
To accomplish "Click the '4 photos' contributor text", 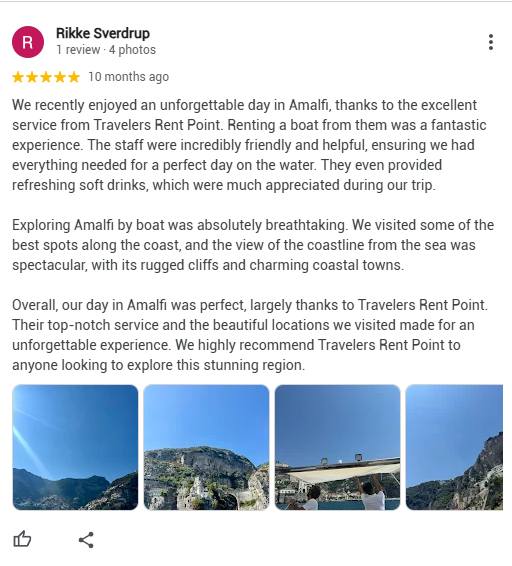I will (132, 50).
